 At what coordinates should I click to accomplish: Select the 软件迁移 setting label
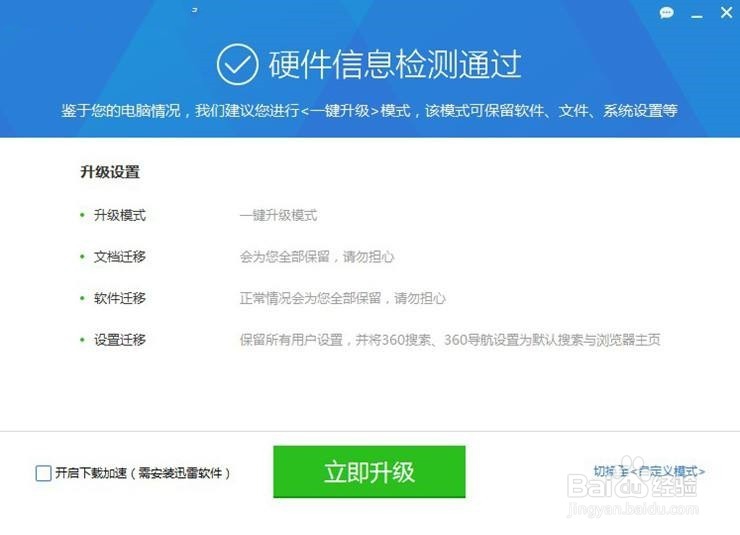point(119,298)
